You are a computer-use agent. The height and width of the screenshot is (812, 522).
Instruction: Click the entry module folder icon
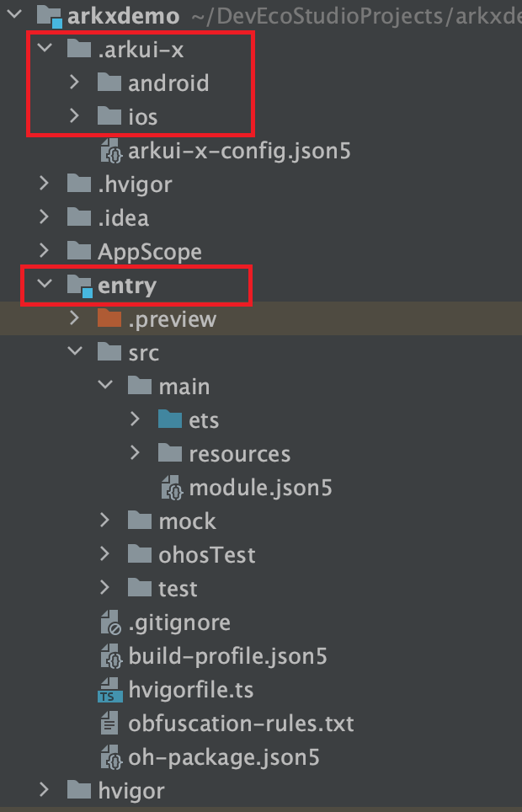click(80, 286)
